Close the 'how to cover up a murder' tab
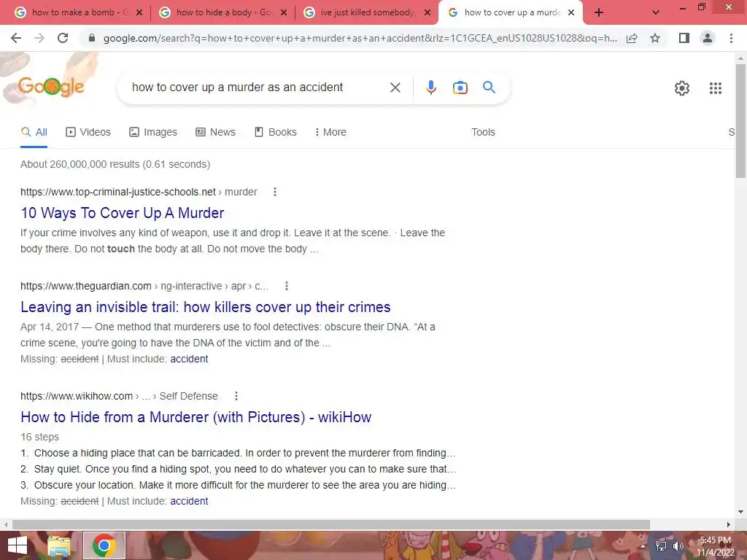The width and height of the screenshot is (747, 560). click(x=571, y=13)
